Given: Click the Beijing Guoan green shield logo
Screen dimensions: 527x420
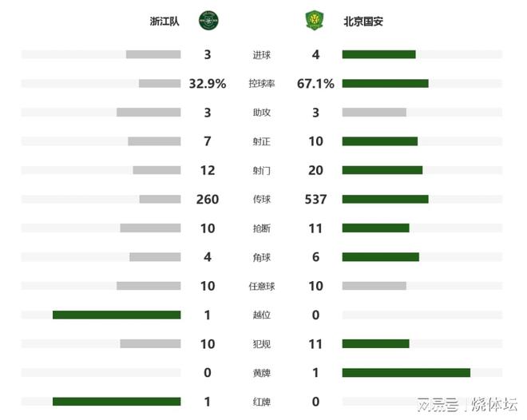Looking at the screenshot, I should click(315, 21).
